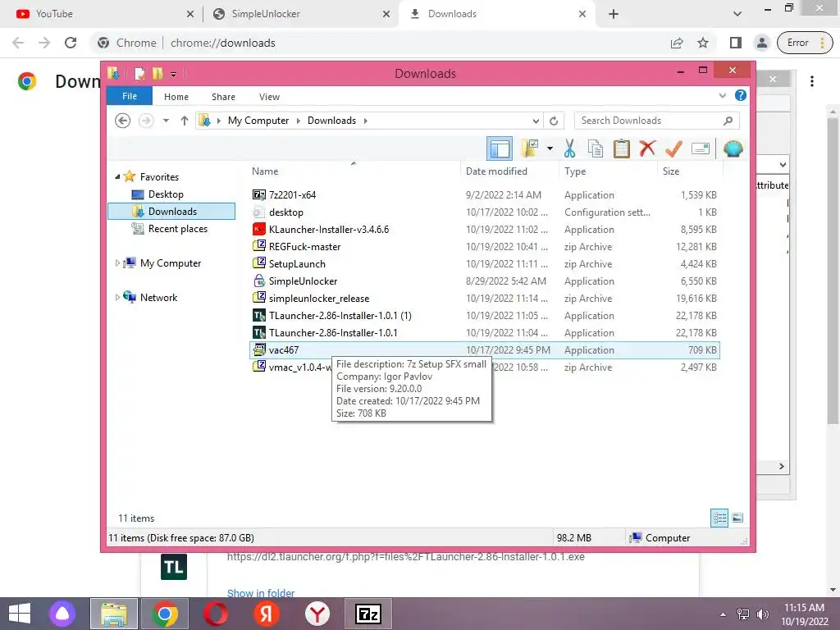840x630 pixels.
Task: Open the View ribbon tab
Action: [x=269, y=97]
